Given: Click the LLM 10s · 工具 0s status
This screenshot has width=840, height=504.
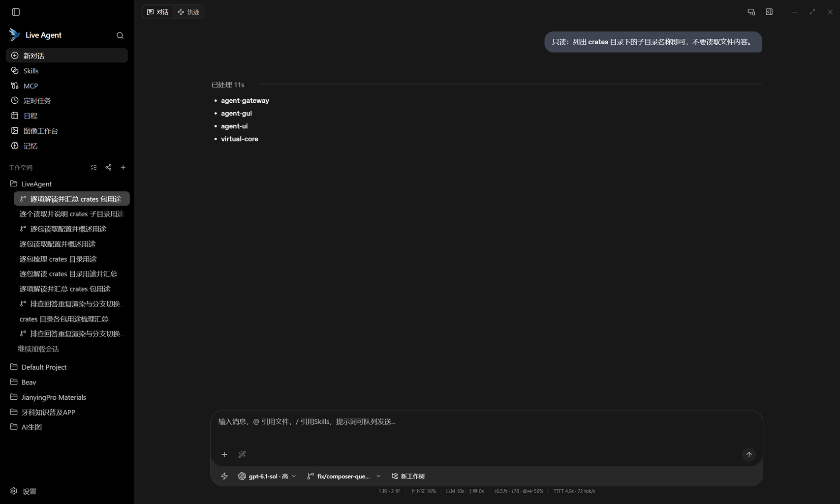Looking at the screenshot, I should [x=465, y=491].
